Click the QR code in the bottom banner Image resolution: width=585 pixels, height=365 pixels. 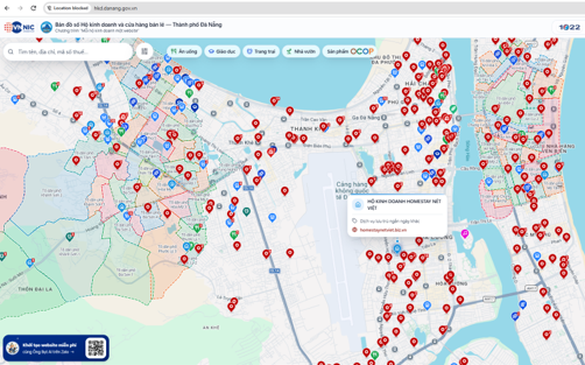click(96, 348)
